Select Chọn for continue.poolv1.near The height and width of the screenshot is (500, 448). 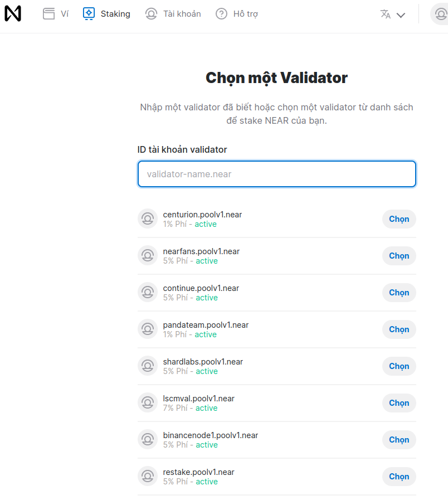tap(399, 293)
